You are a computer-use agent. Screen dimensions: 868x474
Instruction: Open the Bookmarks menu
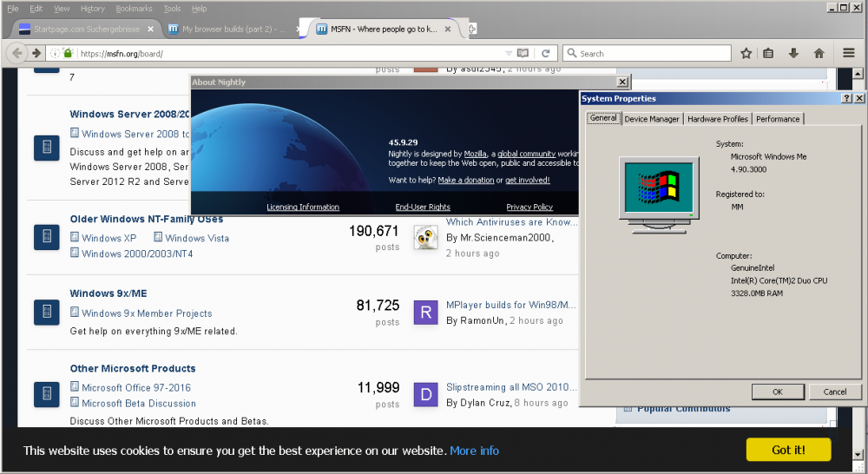pos(134,9)
